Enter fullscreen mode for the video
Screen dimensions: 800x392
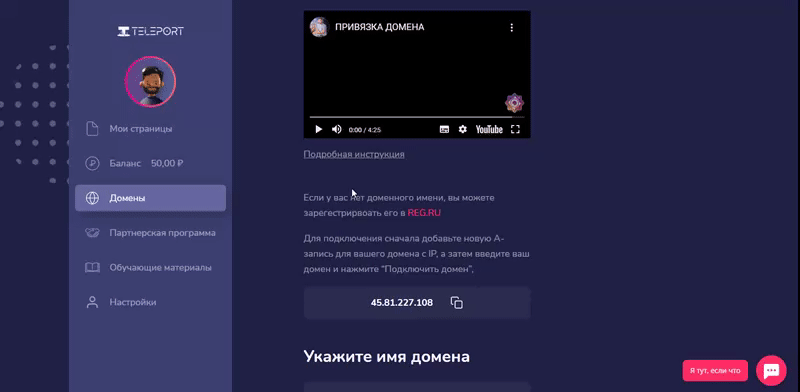(x=515, y=130)
